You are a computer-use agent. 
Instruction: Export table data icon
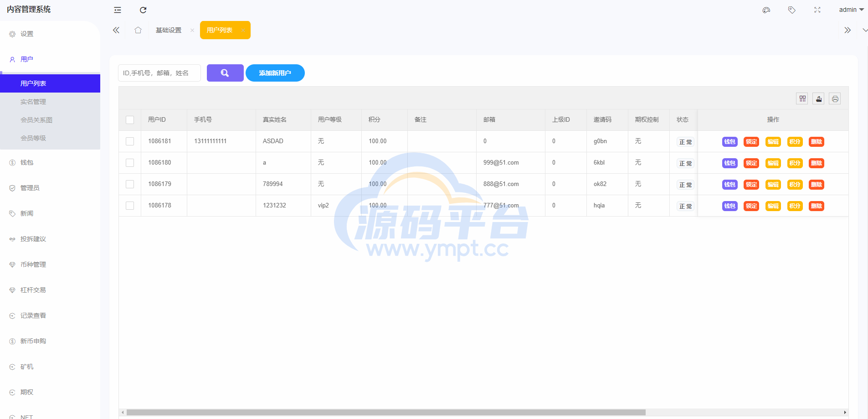click(x=819, y=98)
